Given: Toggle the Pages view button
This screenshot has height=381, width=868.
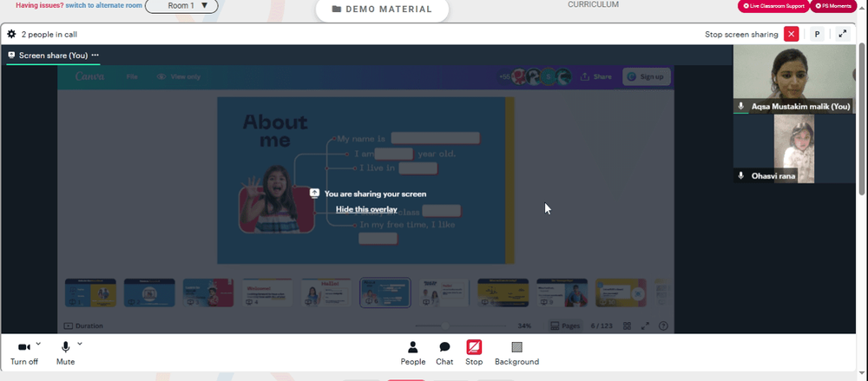Looking at the screenshot, I should point(565,326).
